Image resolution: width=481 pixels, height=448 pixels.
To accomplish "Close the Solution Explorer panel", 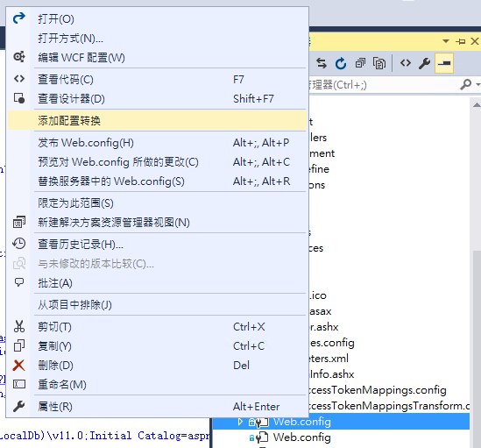I will 475,41.
